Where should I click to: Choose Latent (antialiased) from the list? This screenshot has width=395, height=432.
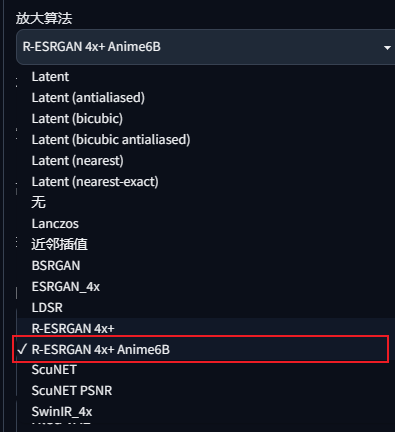[206, 98]
